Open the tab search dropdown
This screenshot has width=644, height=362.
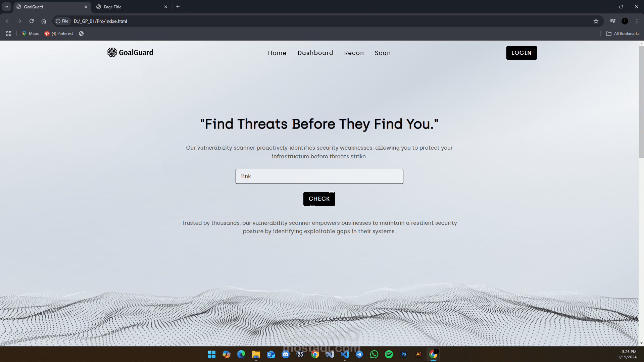pos(7,7)
